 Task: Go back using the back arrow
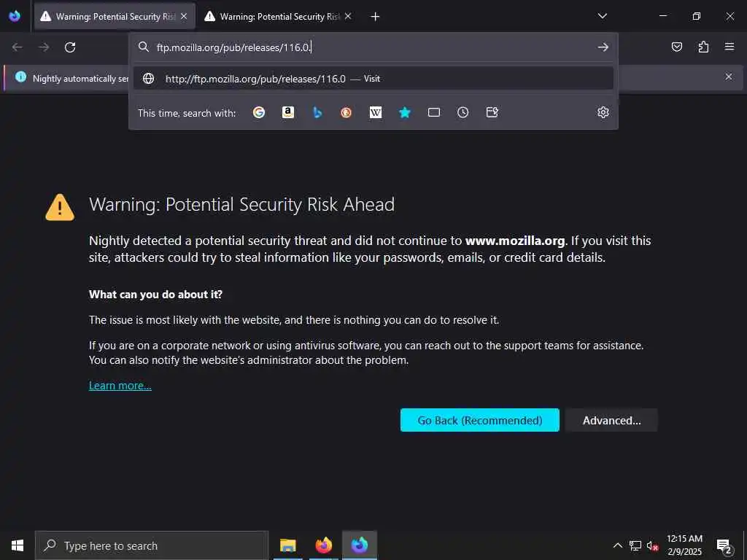tap(18, 47)
